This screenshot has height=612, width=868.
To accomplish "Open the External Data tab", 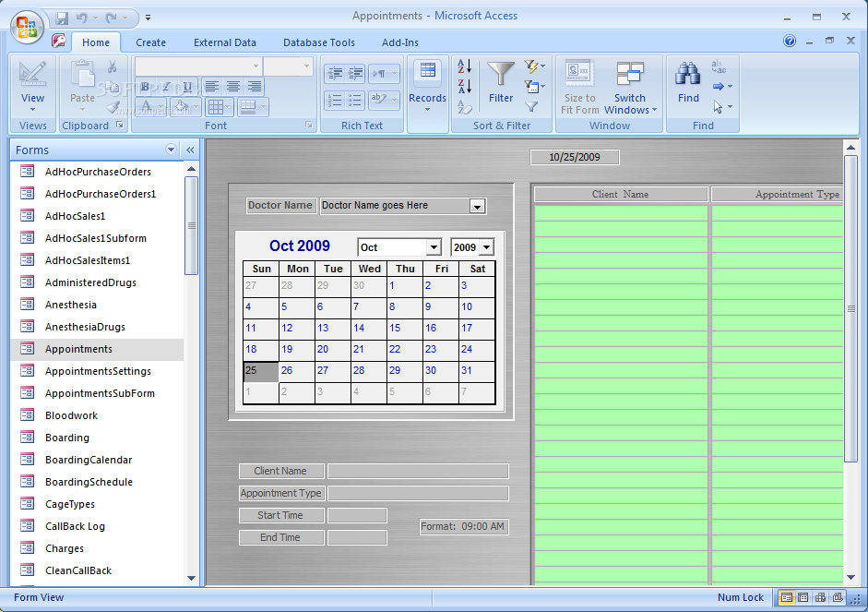I will tap(225, 42).
